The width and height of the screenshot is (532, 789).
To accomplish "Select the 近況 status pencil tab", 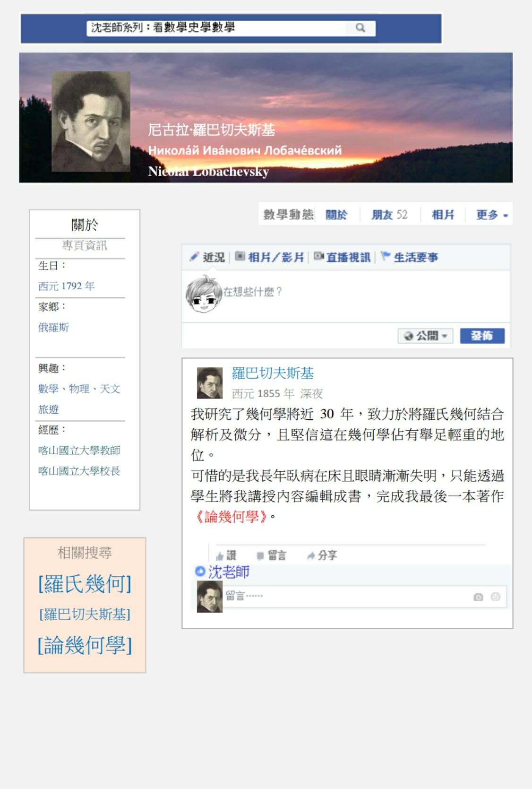I will pos(207,257).
